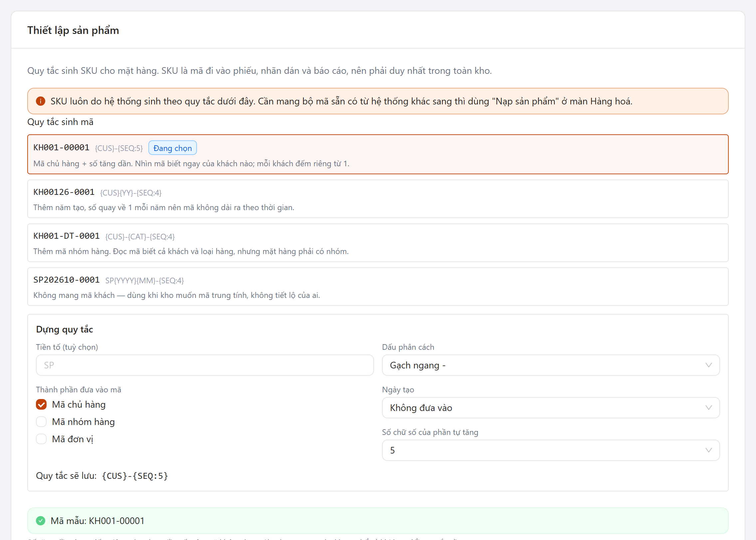Viewport: 756px width, 540px height.
Task: Open the Ngày tạo dropdown
Action: pyautogui.click(x=551, y=408)
